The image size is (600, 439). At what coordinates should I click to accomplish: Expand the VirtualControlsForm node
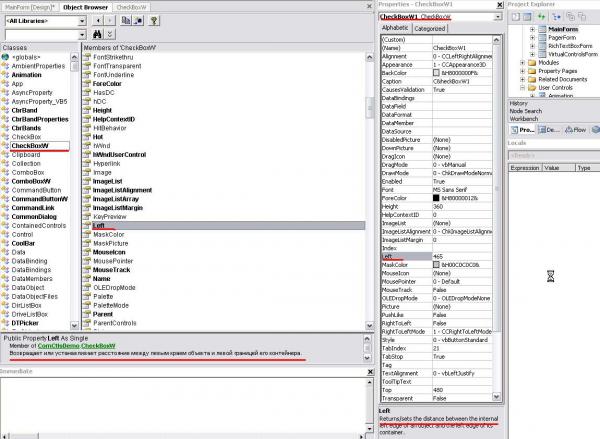tap(532, 54)
